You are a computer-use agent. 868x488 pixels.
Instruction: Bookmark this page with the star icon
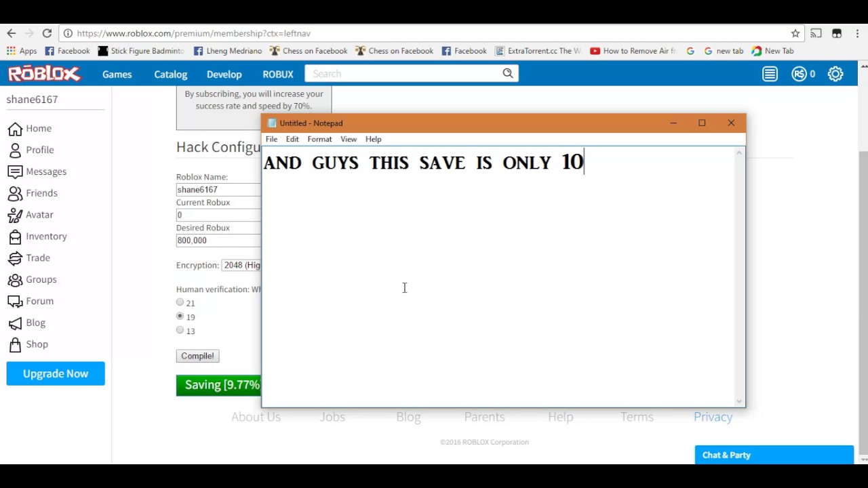tap(795, 33)
